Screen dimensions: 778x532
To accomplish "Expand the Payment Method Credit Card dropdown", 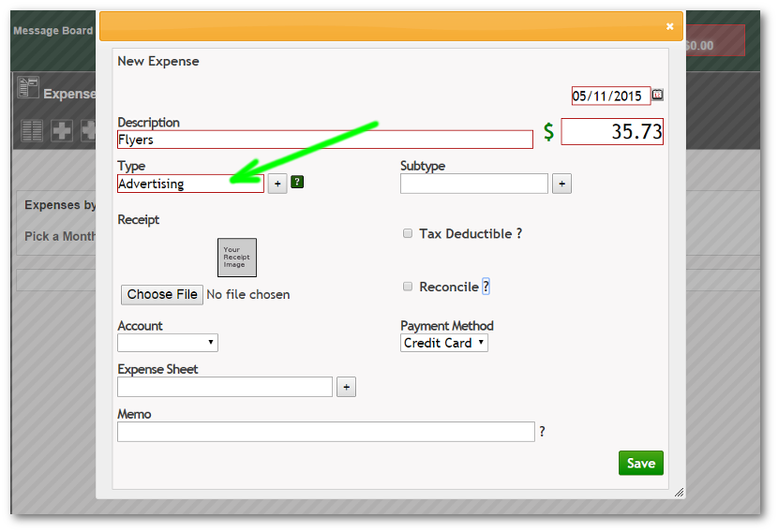I will coord(444,343).
